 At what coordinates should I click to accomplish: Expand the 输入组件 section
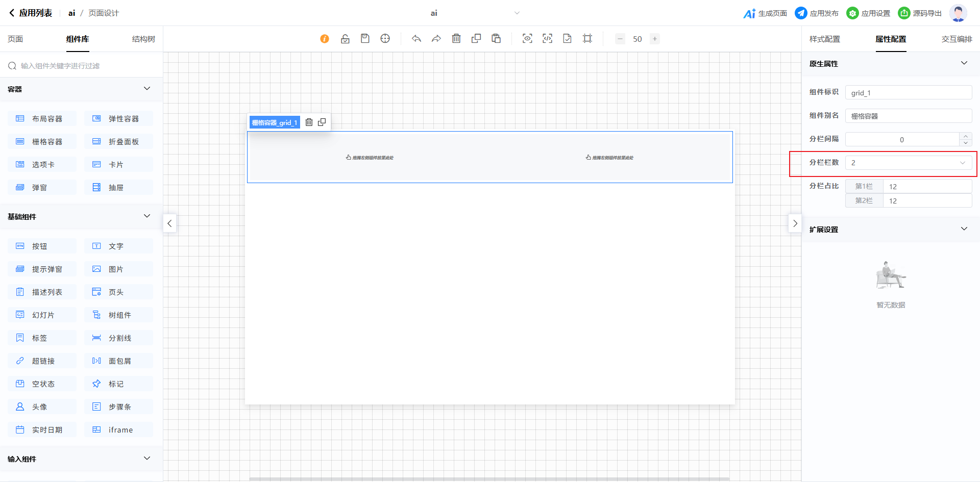(147, 459)
